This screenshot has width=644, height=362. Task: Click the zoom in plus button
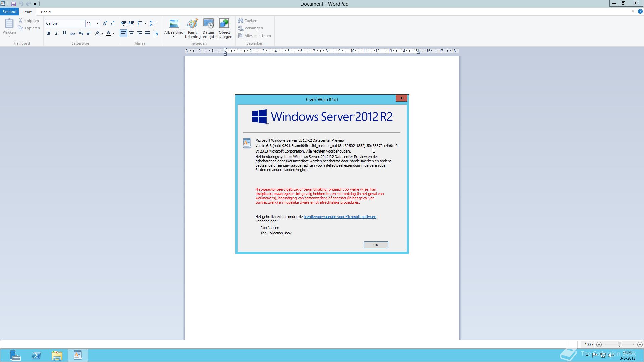tap(640, 345)
